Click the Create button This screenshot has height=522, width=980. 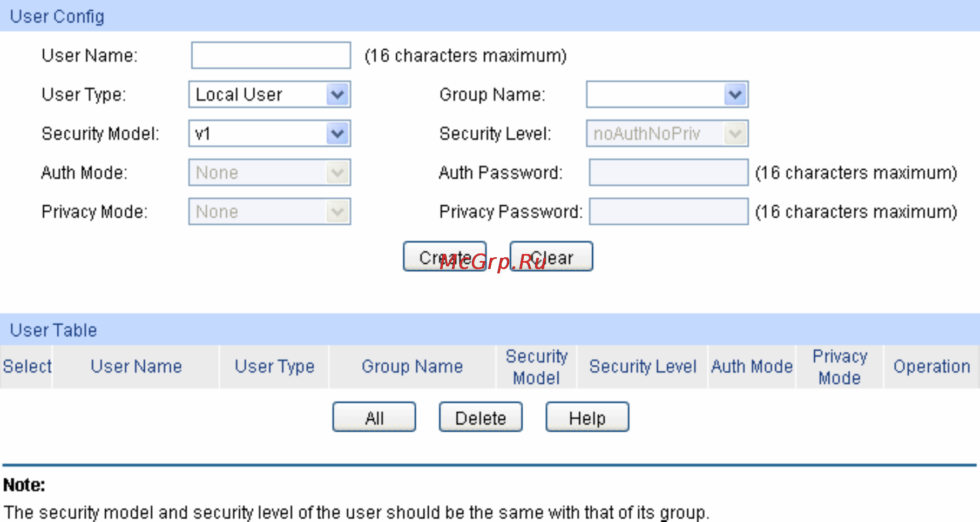[445, 257]
